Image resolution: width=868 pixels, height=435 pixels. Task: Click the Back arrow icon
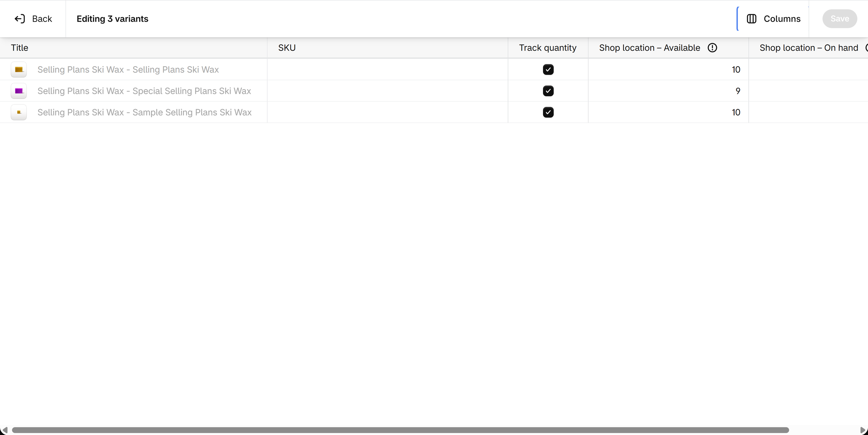click(20, 19)
